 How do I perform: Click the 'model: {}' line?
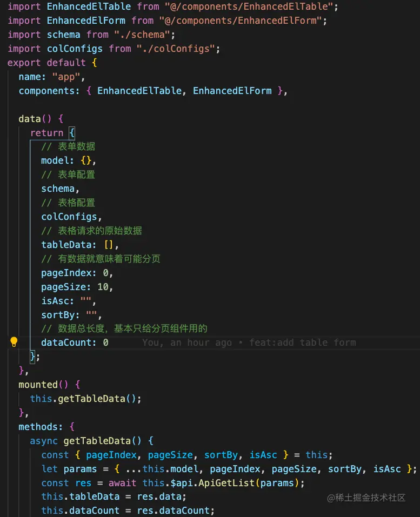(68, 161)
